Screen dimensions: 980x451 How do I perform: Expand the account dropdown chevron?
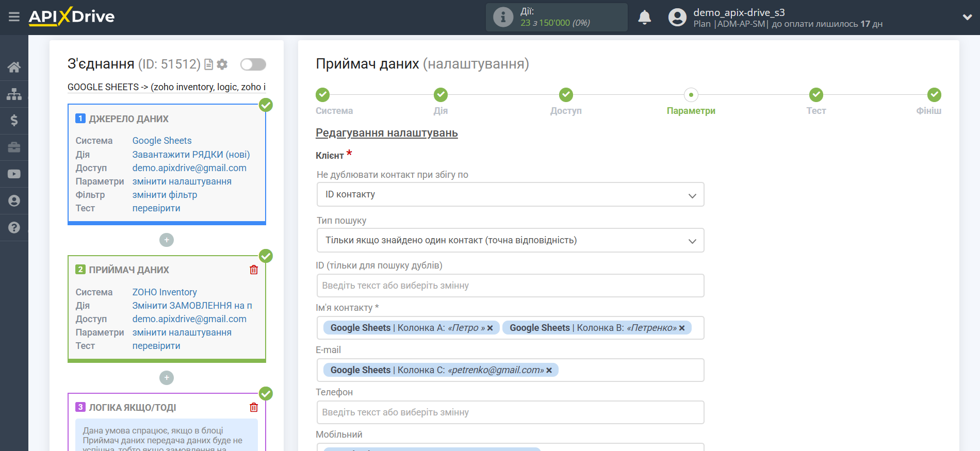pos(967,17)
